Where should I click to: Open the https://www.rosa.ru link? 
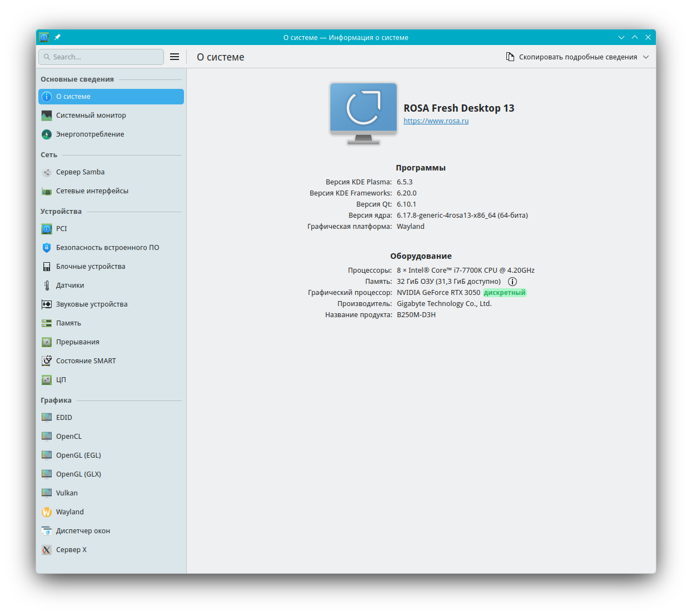436,121
